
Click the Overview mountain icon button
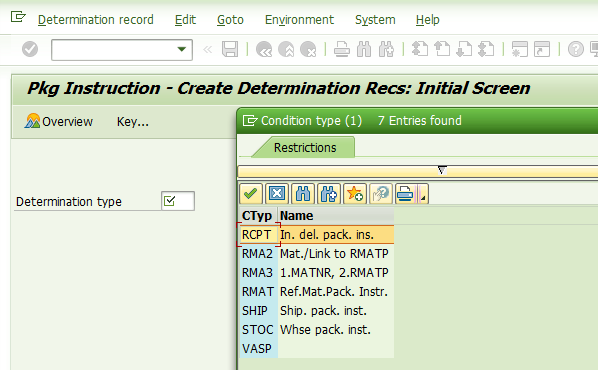point(59,121)
